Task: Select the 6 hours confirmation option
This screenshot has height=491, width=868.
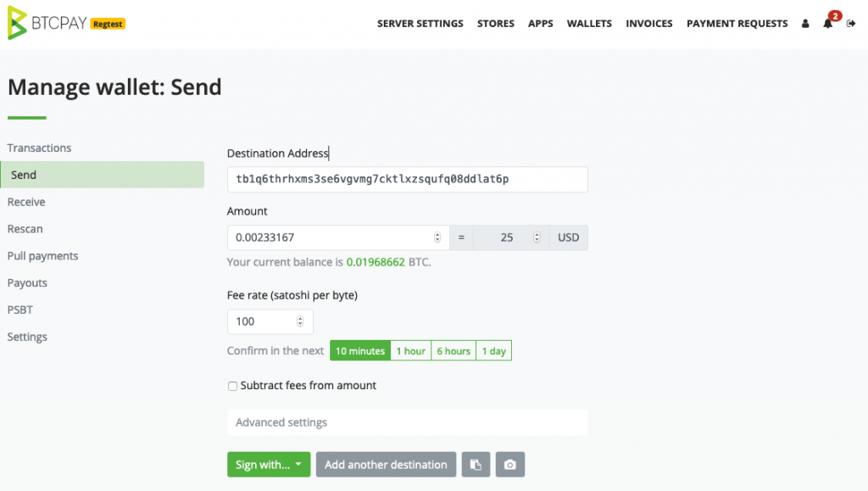Action: tap(453, 351)
